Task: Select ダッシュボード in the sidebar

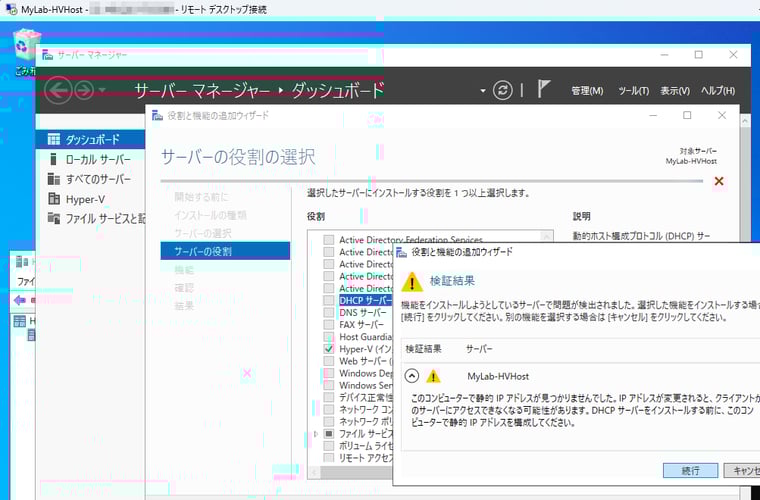Action: (x=90, y=140)
